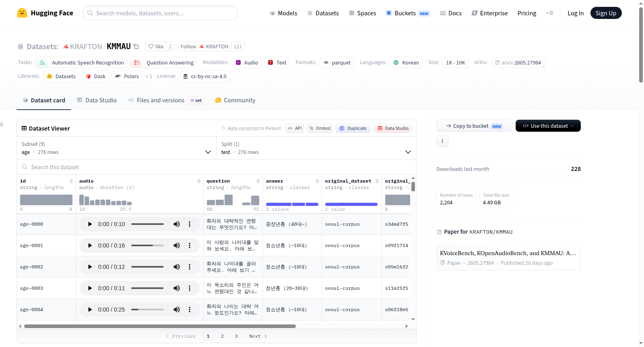This screenshot has height=347, width=644.
Task: Sort by id column
Action: click(x=71, y=181)
